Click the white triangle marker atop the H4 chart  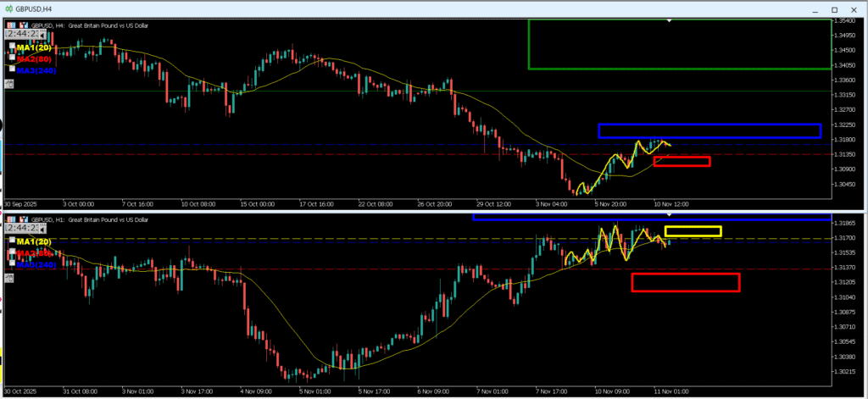coord(670,19)
